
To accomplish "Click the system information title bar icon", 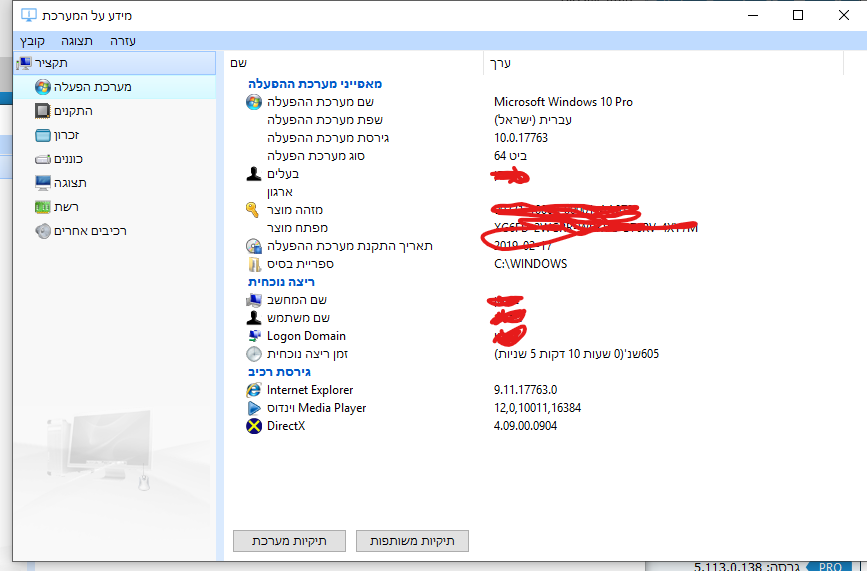I will [29, 15].
